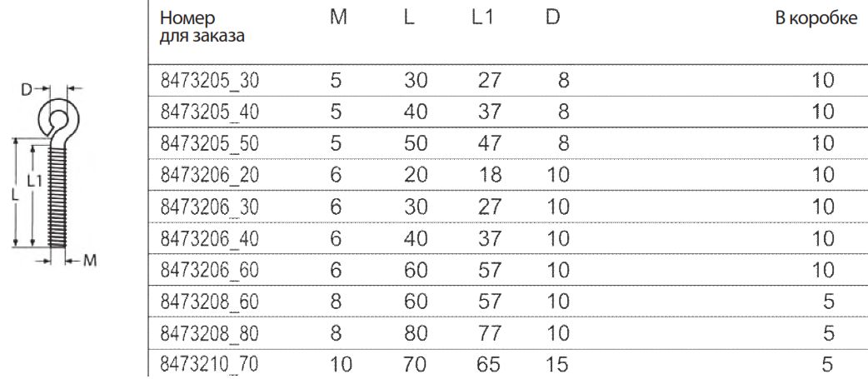The image size is (868, 379).
Task: Click the M column header in table
Action: pyautogui.click(x=338, y=18)
